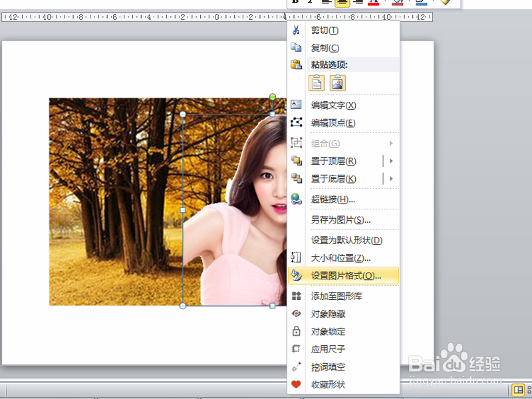Viewport: 532px width, 399px height.
Task: Click the 组合(G) group entry
Action: point(343,143)
